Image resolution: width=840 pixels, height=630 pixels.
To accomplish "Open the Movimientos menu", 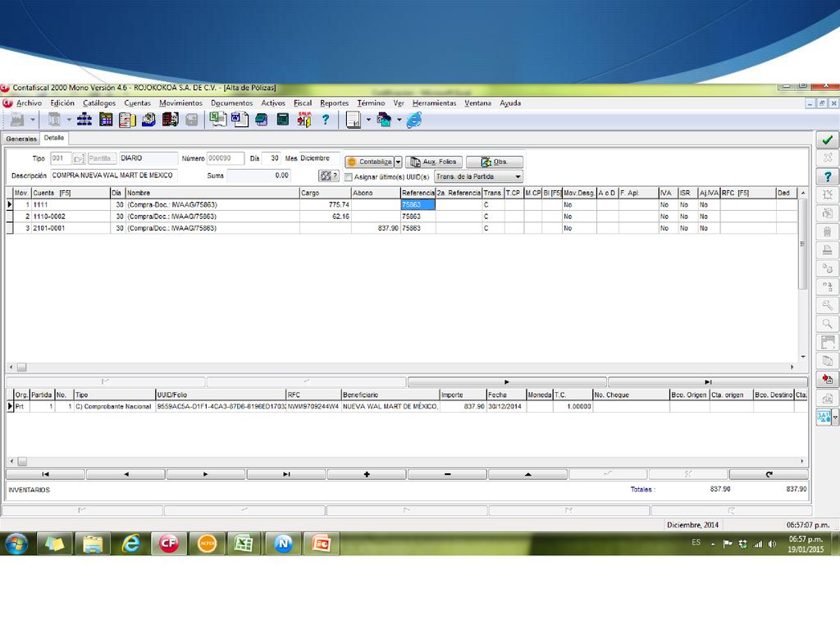I will point(180,103).
